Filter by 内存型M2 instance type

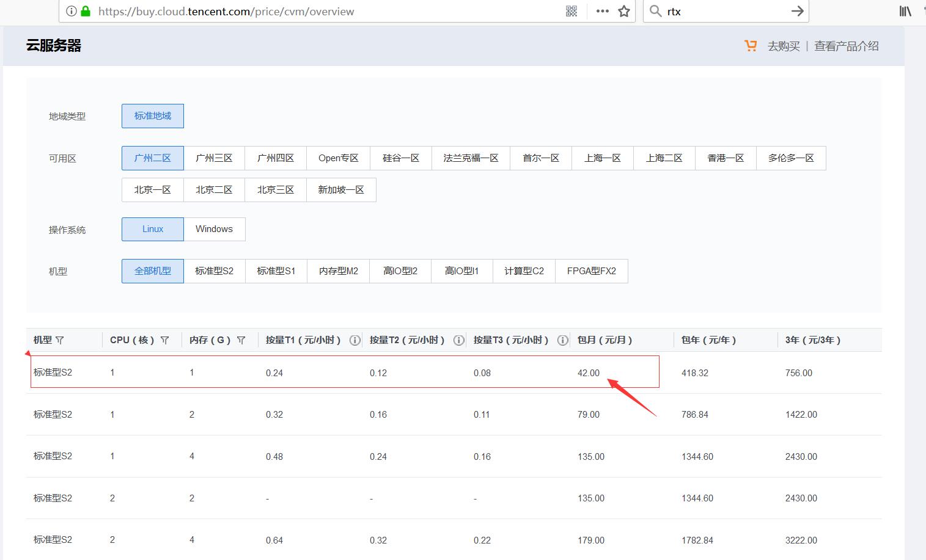339,271
